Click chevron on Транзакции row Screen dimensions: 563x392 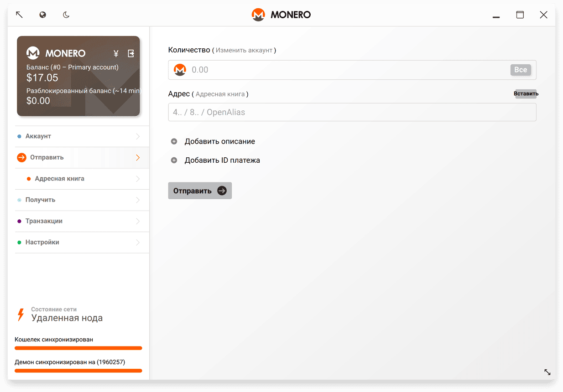tap(138, 221)
